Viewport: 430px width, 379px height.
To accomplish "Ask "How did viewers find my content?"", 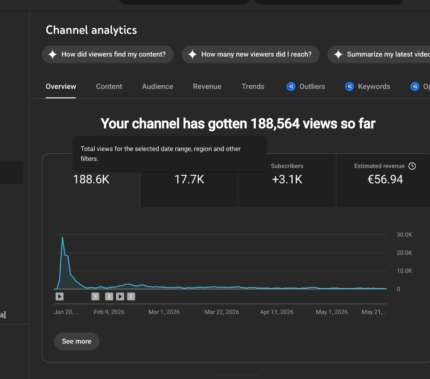I will [108, 54].
